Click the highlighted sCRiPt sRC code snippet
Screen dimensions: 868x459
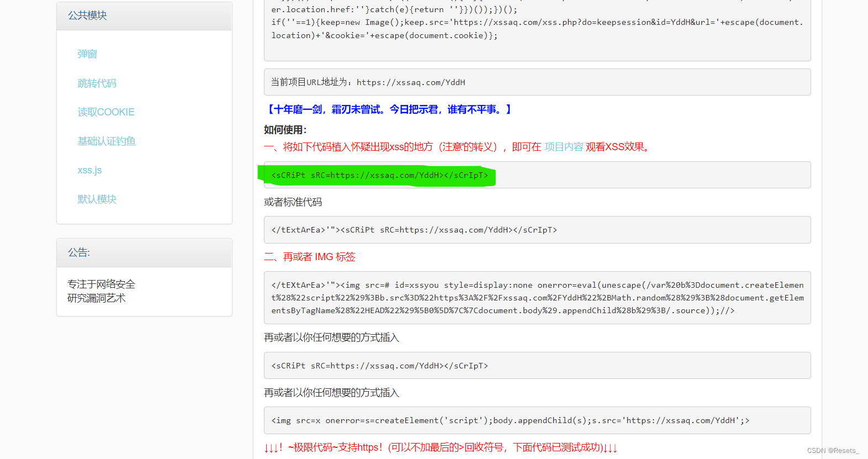pos(379,175)
